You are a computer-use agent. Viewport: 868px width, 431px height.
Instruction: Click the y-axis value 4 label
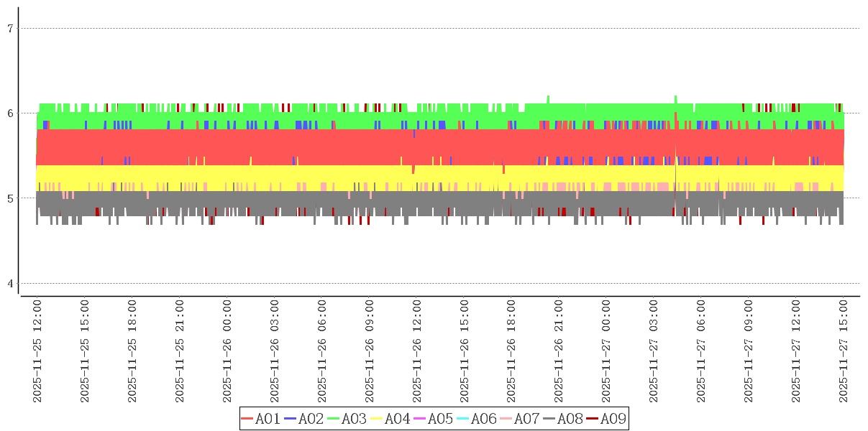10,284
